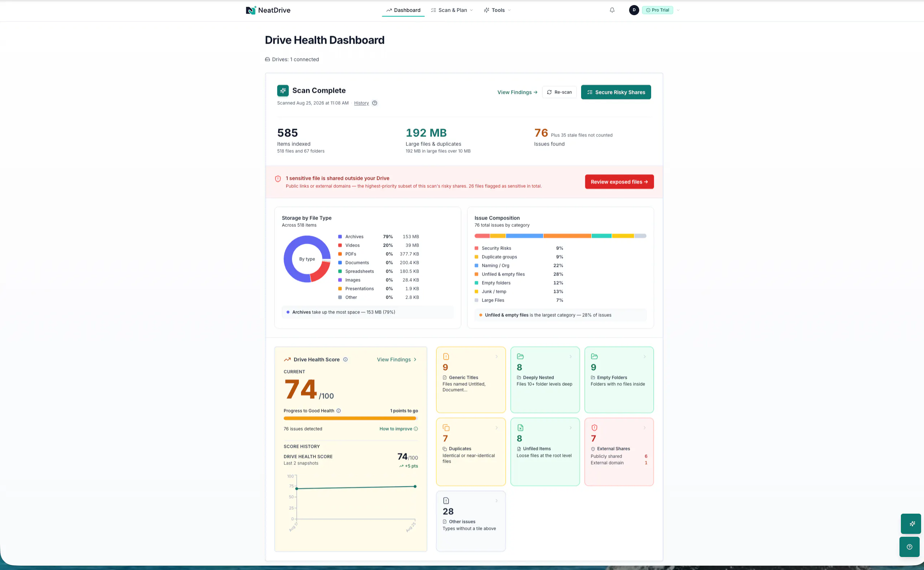Open Unfiled Items tile chevron
This screenshot has width=924, height=570.
pyautogui.click(x=571, y=428)
